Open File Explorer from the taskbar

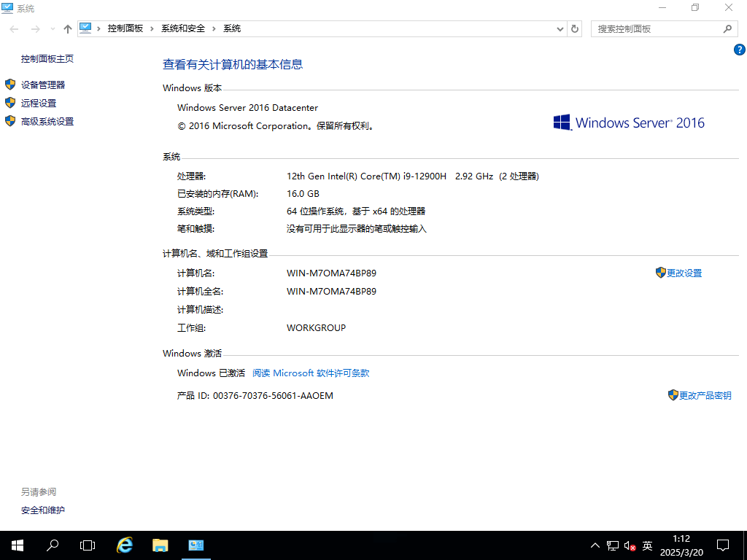click(160, 545)
